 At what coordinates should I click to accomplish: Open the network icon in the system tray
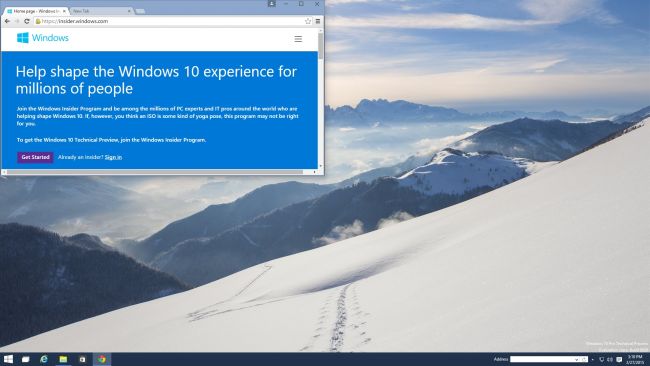tap(601, 359)
